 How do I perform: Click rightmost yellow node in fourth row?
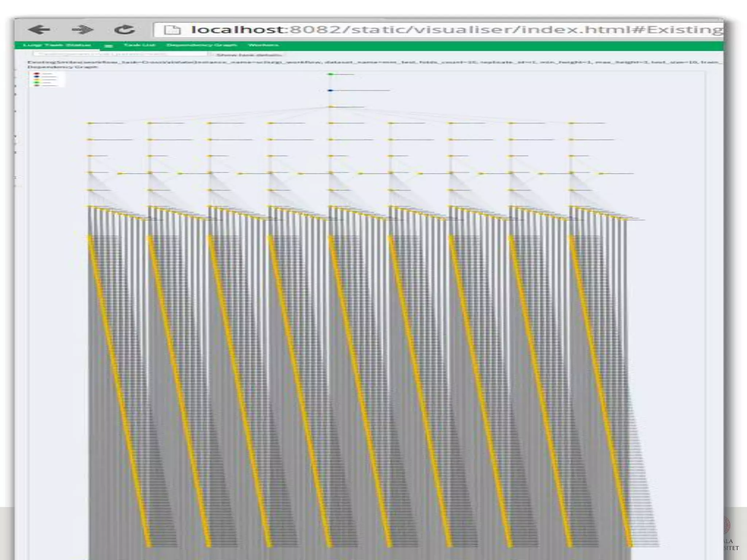[572, 123]
